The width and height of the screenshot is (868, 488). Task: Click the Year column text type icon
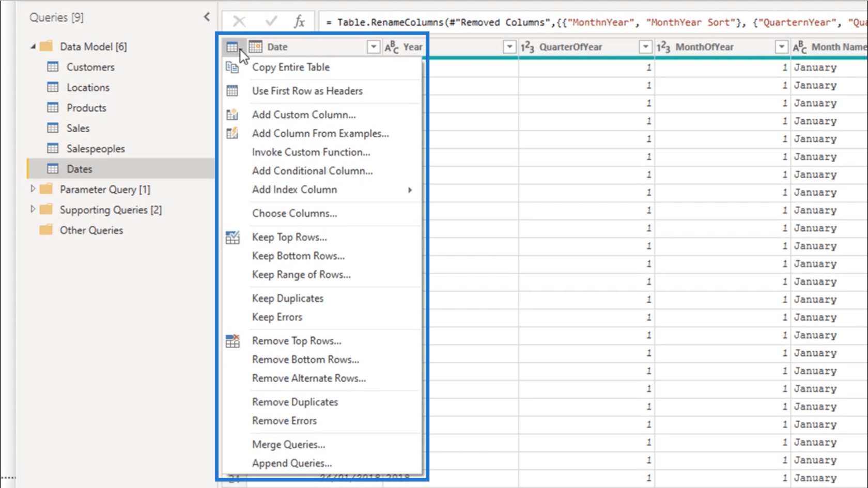click(392, 47)
